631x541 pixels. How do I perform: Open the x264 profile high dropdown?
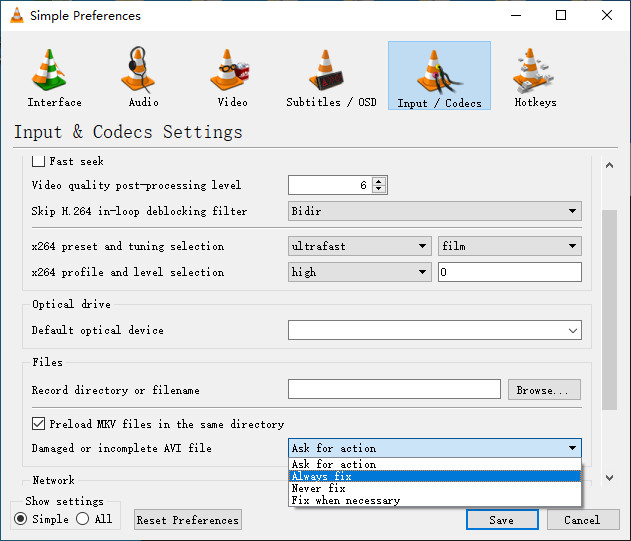(x=359, y=272)
